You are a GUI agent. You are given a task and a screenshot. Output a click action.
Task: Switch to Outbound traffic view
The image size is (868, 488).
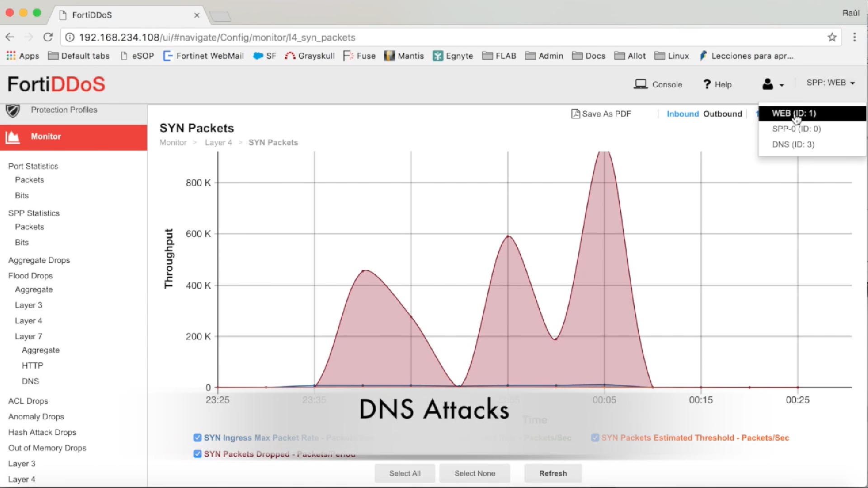(x=722, y=114)
